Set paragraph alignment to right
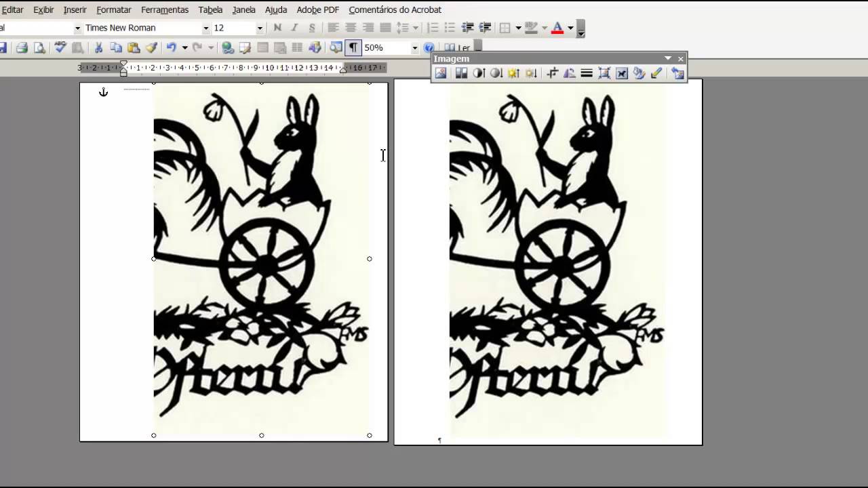 pos(368,28)
